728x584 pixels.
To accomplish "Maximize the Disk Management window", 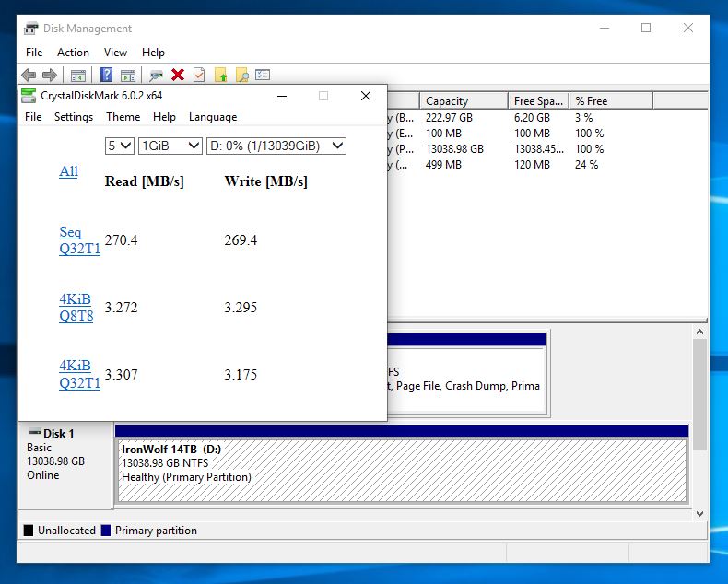I will [646, 28].
